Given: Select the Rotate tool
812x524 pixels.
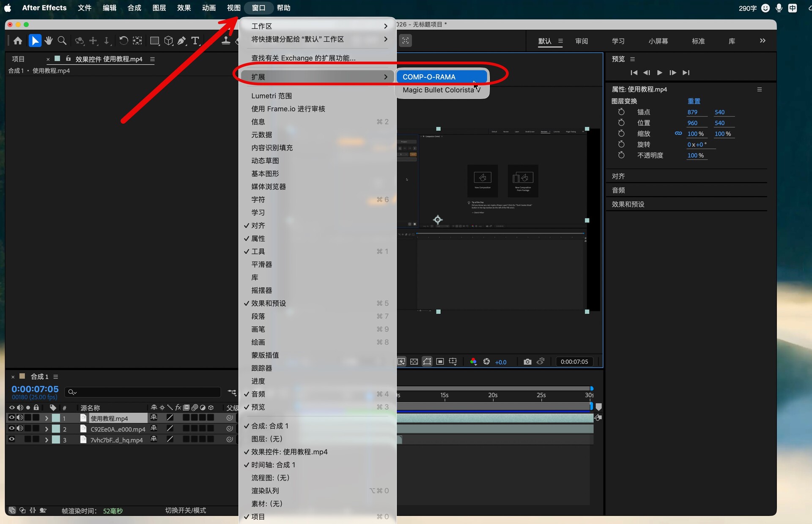Looking at the screenshot, I should pos(123,41).
